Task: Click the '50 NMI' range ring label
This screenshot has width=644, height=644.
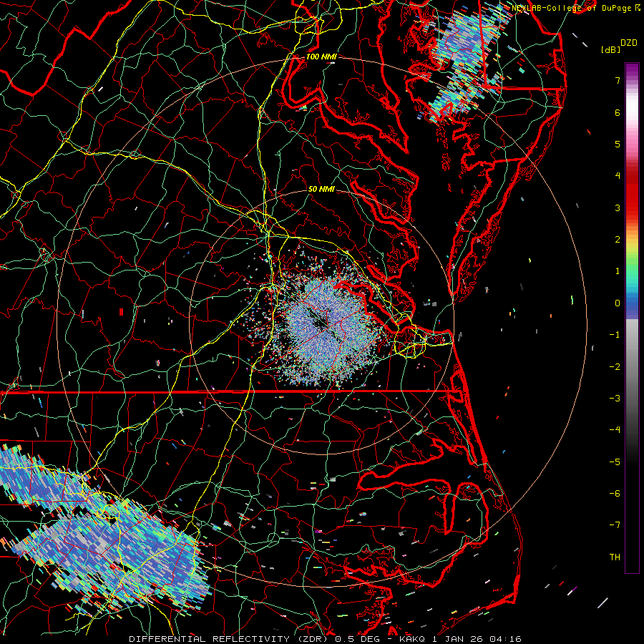Action: [x=321, y=190]
